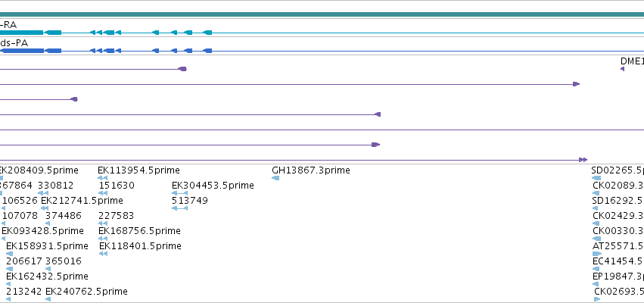Screen dimensions: 644x303
Task: Select the CK02693 EST label
Action: 619,292
